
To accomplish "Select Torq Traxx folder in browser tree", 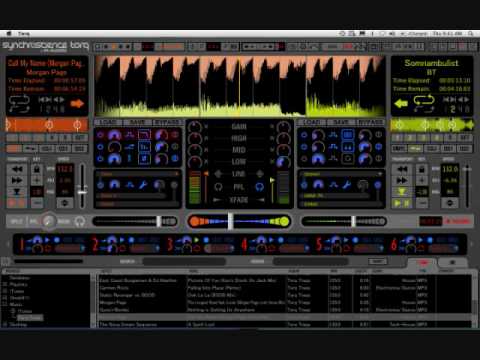I will pyautogui.click(x=30, y=318).
